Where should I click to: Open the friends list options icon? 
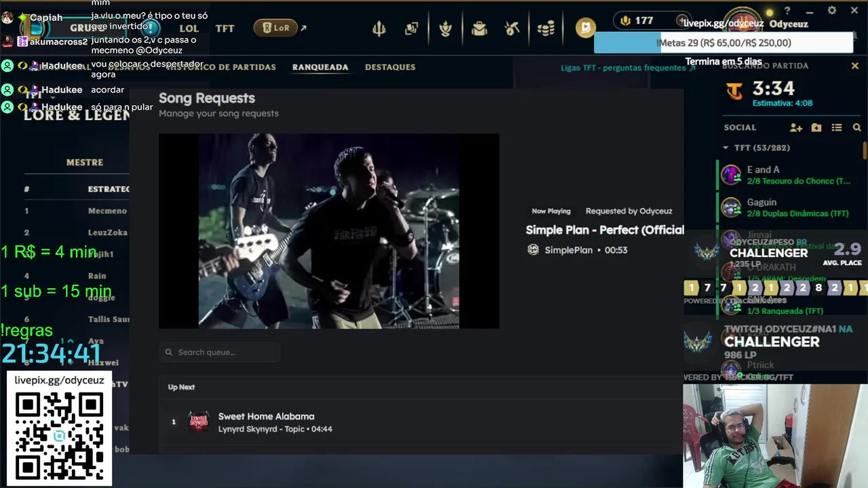(x=837, y=127)
